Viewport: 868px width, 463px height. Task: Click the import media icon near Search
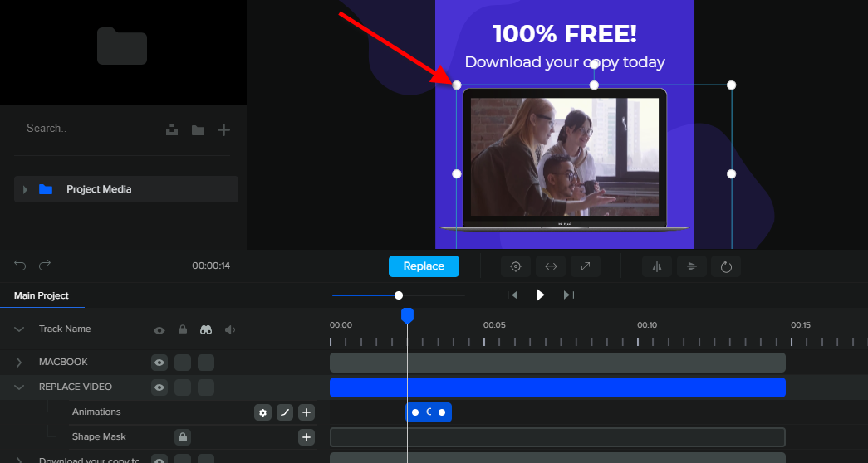click(x=172, y=130)
